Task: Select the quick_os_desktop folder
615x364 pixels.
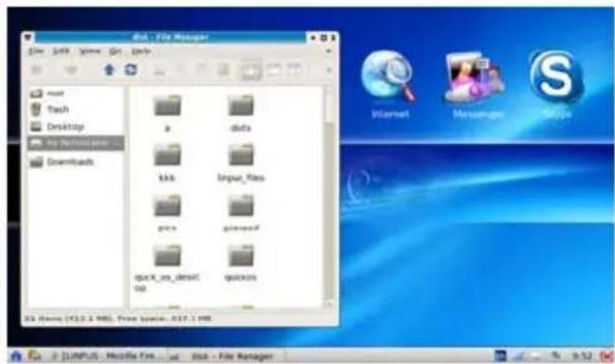Action: point(167,267)
